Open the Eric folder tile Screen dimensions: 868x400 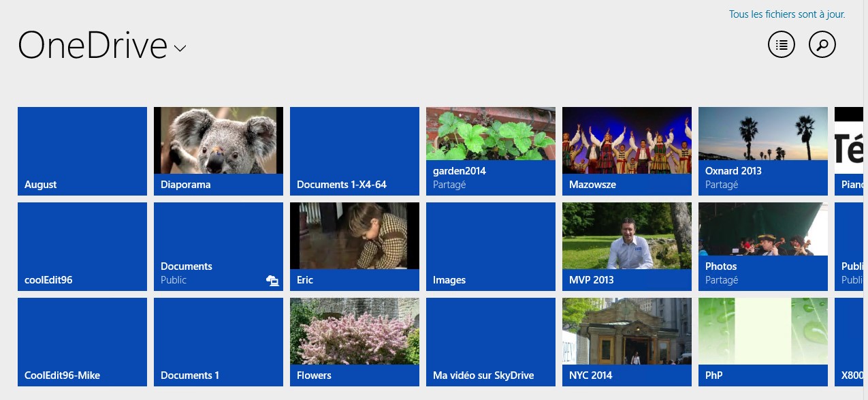pos(355,247)
